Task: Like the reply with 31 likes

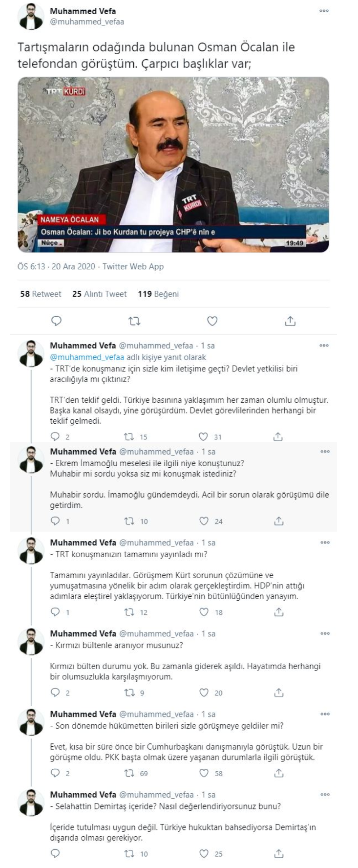Action: (x=204, y=436)
